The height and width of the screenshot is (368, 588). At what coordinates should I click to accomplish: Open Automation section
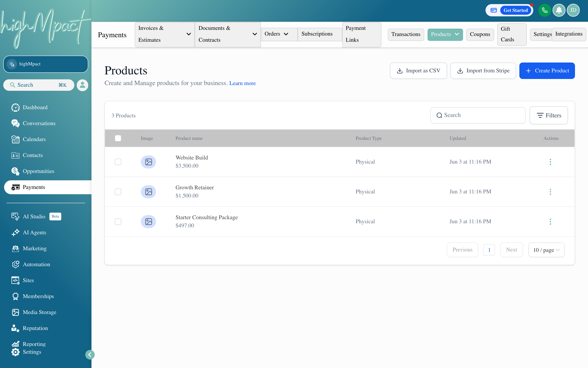(x=31, y=264)
